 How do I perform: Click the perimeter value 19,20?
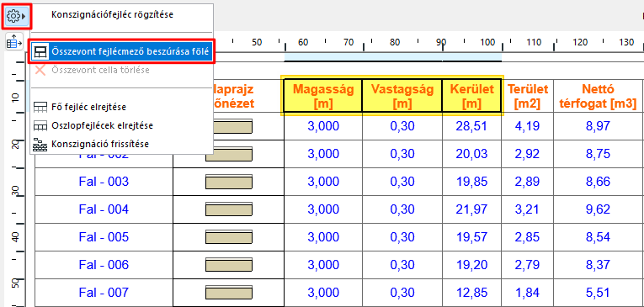[471, 265]
